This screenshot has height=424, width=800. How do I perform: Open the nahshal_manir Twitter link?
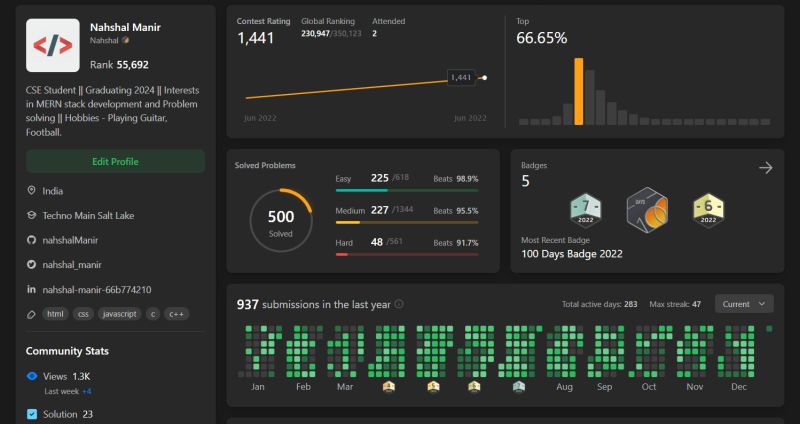72,265
